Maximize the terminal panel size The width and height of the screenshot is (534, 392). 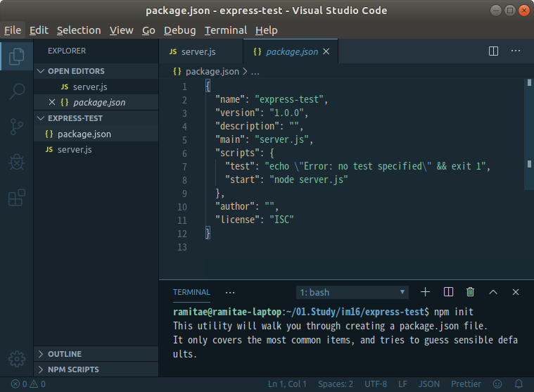tap(492, 292)
